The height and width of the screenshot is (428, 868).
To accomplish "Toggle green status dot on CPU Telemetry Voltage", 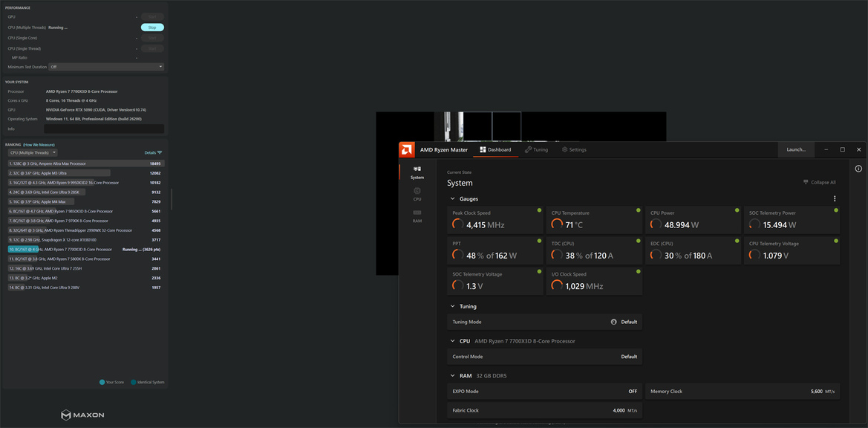I will (x=836, y=241).
